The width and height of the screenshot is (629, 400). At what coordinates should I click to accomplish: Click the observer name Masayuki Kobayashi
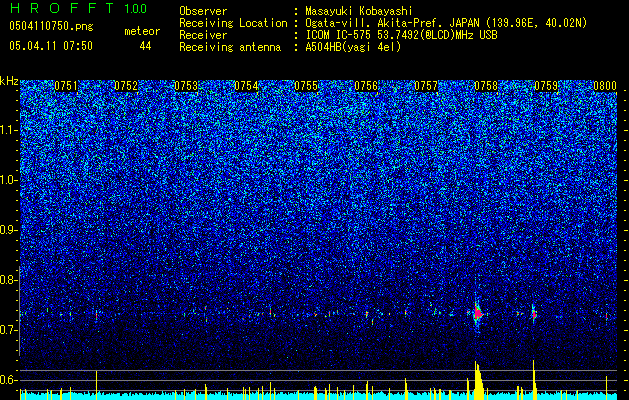pyautogui.click(x=358, y=11)
